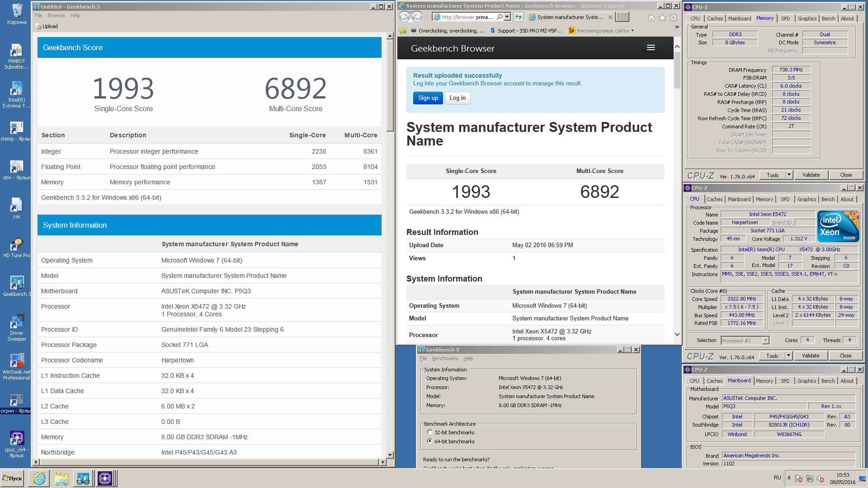Click the add-to-favorites-bar star icon

(403, 31)
